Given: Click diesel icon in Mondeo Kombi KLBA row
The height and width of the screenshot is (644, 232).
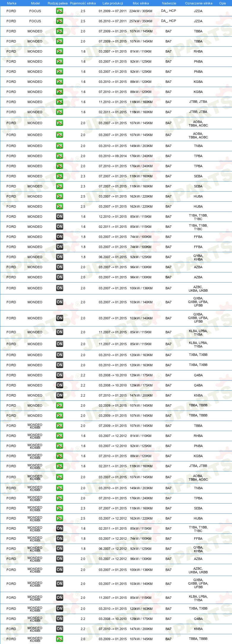Looking at the screenshot, I should point(59,598).
